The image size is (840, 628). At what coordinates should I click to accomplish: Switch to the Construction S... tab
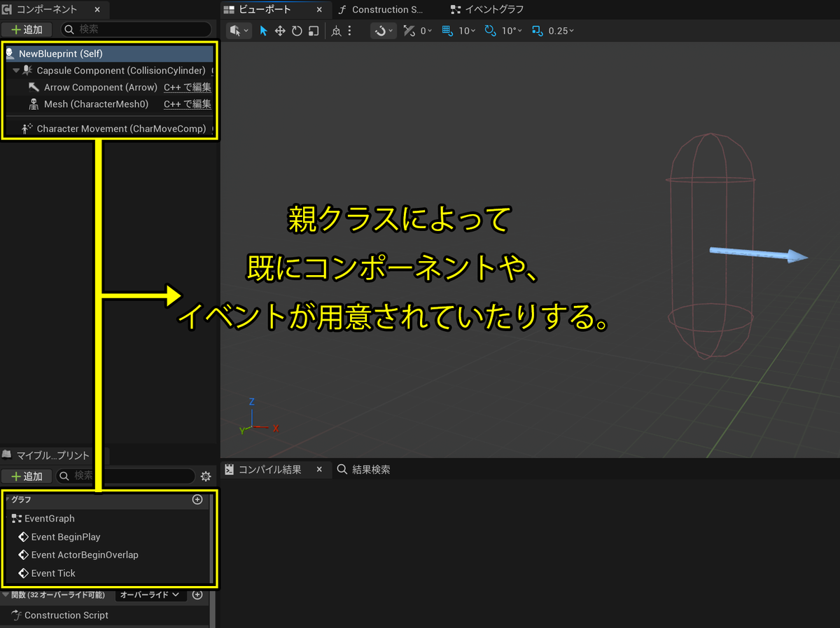pyautogui.click(x=381, y=10)
